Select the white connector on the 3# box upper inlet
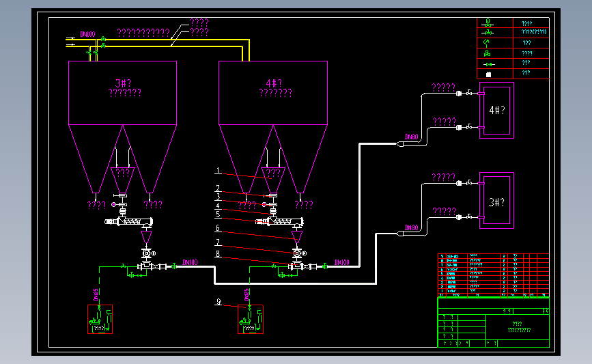 (459, 184)
